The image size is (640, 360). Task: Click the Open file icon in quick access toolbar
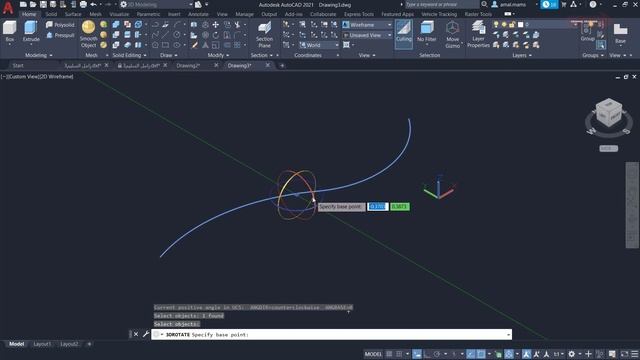(x=33, y=4)
